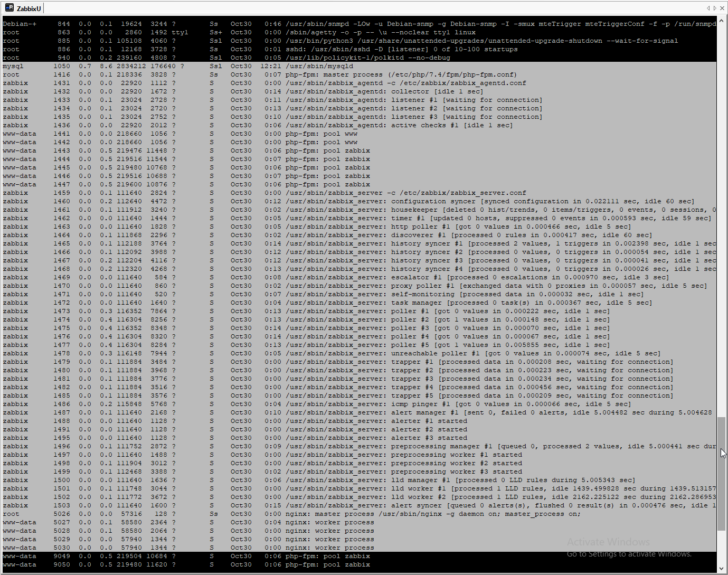
Task: Click 'php-fpm: master process' text
Action: (x=334, y=74)
